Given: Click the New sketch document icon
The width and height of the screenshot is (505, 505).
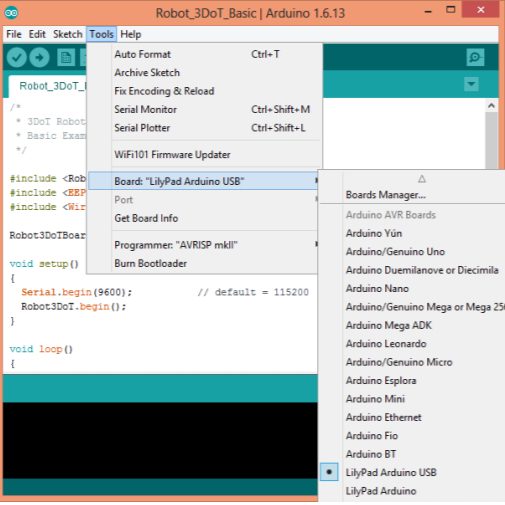Looking at the screenshot, I should click(66, 58).
